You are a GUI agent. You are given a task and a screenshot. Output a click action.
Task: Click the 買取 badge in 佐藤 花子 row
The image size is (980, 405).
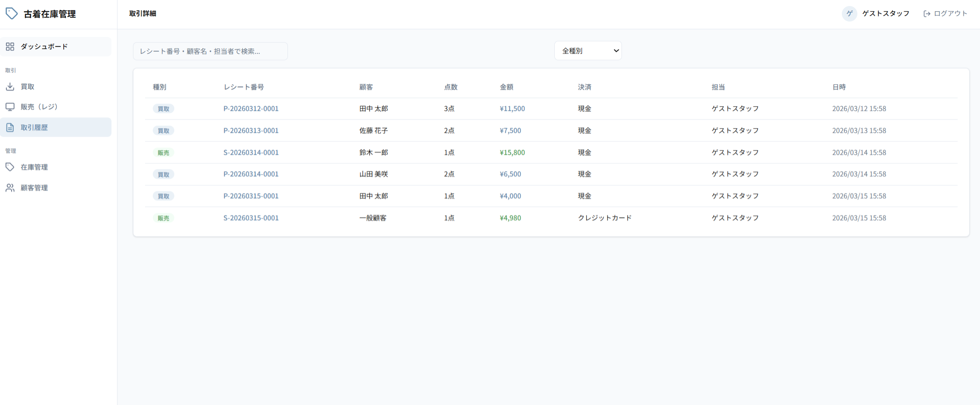tap(163, 131)
